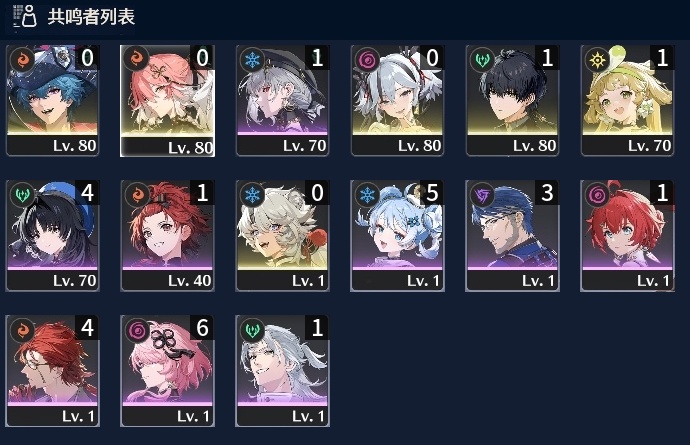Choose the red-ponytail character at Lv. 40

click(168, 235)
